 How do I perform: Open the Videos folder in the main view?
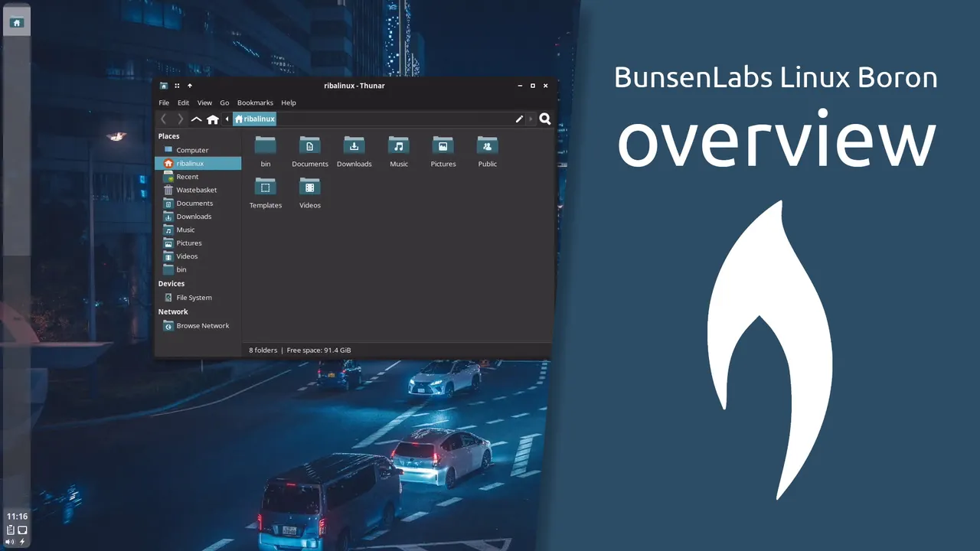coord(310,193)
